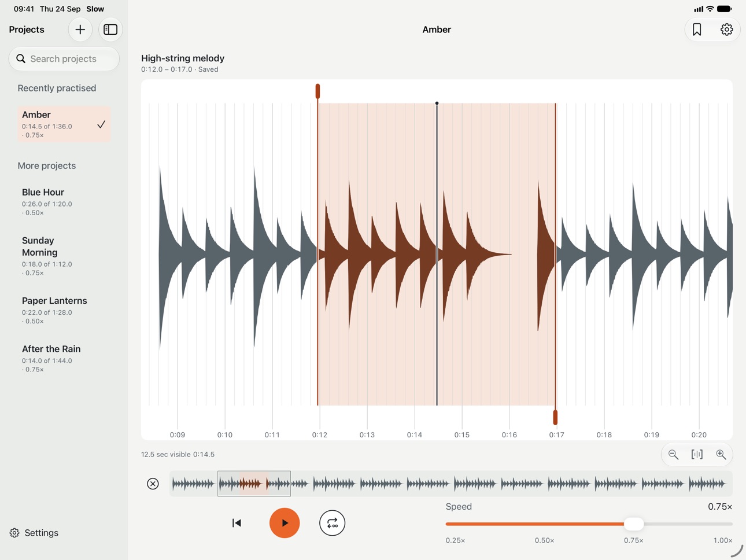Toggle the sidebar panel icon
This screenshot has width=746, height=560.
tap(110, 30)
